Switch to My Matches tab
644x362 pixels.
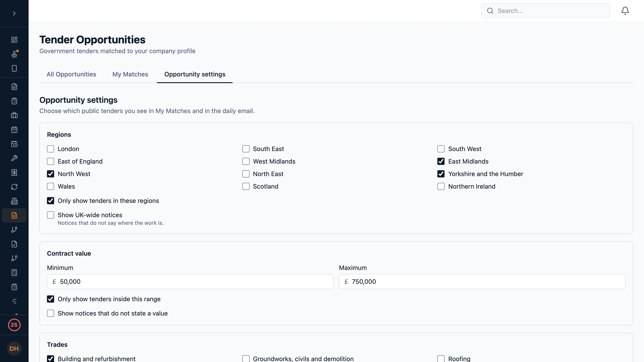pyautogui.click(x=130, y=74)
